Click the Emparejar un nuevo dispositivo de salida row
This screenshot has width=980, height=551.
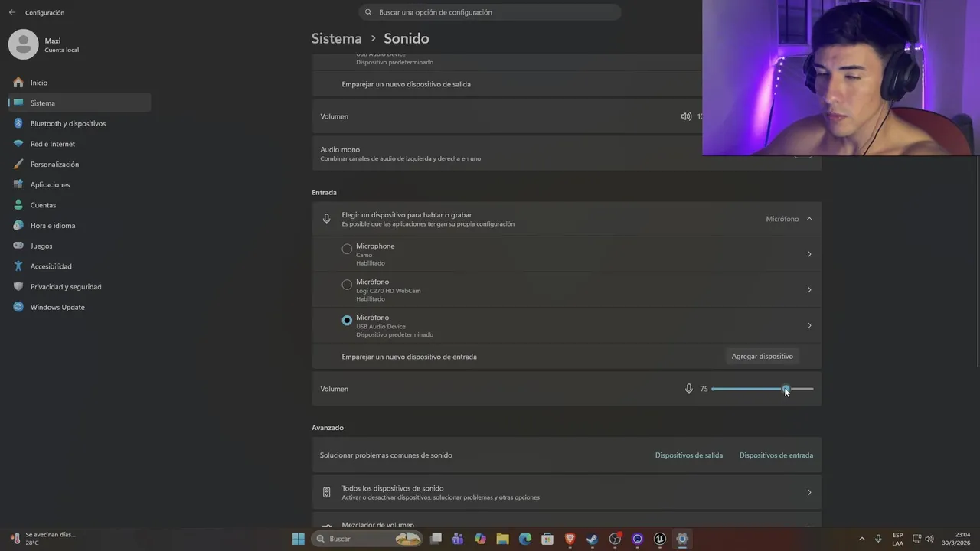pyautogui.click(x=507, y=84)
